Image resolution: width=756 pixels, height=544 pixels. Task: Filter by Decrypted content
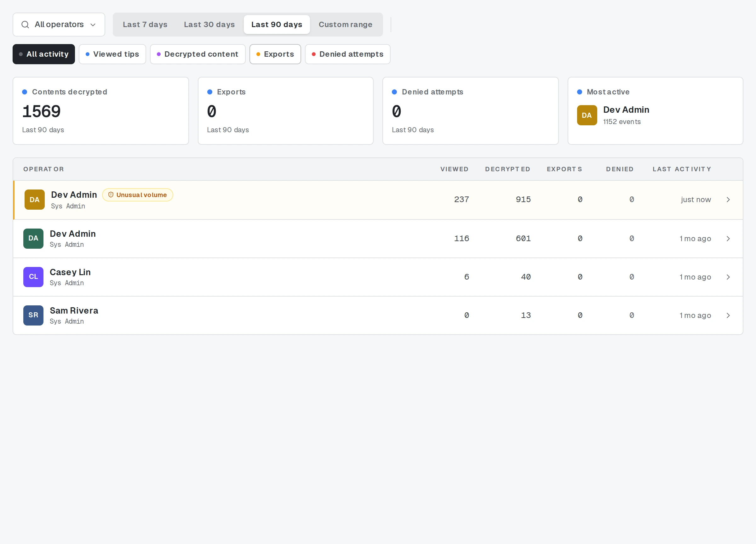tap(198, 54)
